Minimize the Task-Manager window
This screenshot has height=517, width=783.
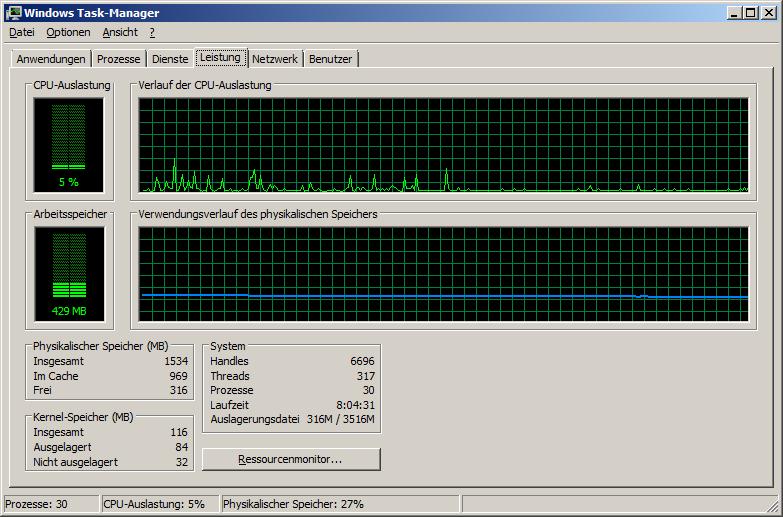(x=734, y=13)
